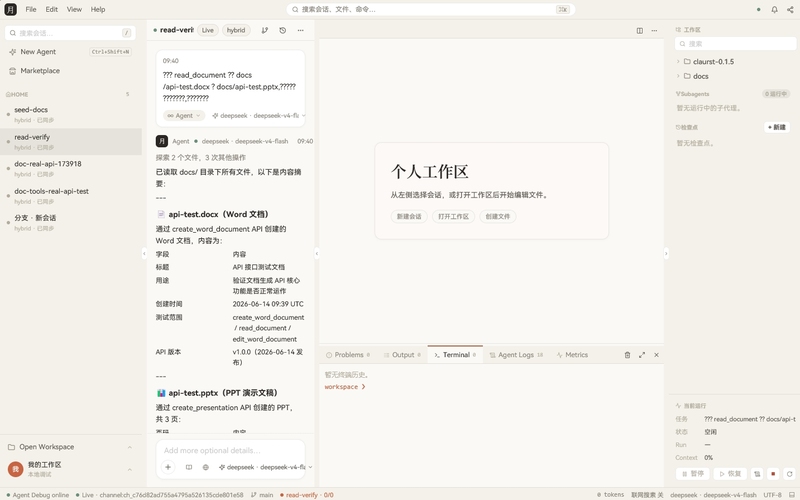This screenshot has width=800, height=500.
Task: Close the bottom terminal panel
Action: point(656,355)
